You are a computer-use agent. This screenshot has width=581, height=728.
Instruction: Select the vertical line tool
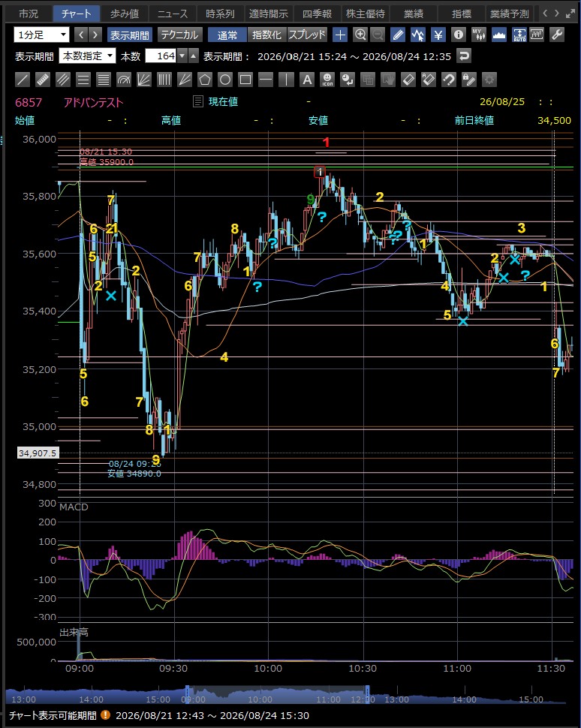tap(286, 80)
